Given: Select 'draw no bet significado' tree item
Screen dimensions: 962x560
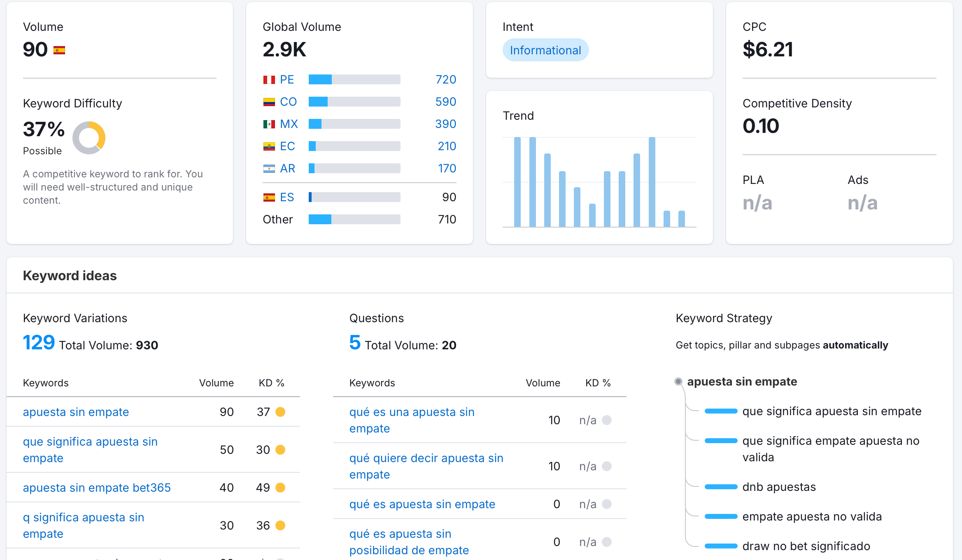Looking at the screenshot, I should 806,546.
